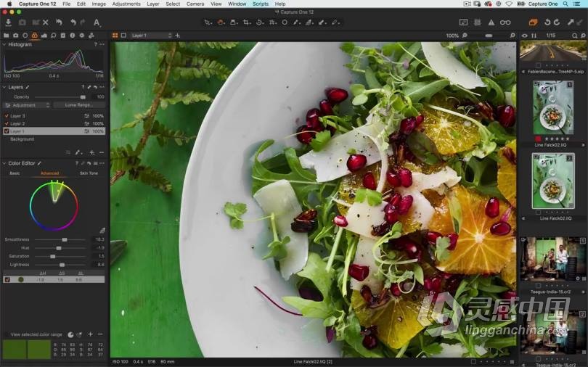This screenshot has height=367, width=588.
Task: Open the Exposure tool tab icon
Action: [44, 36]
